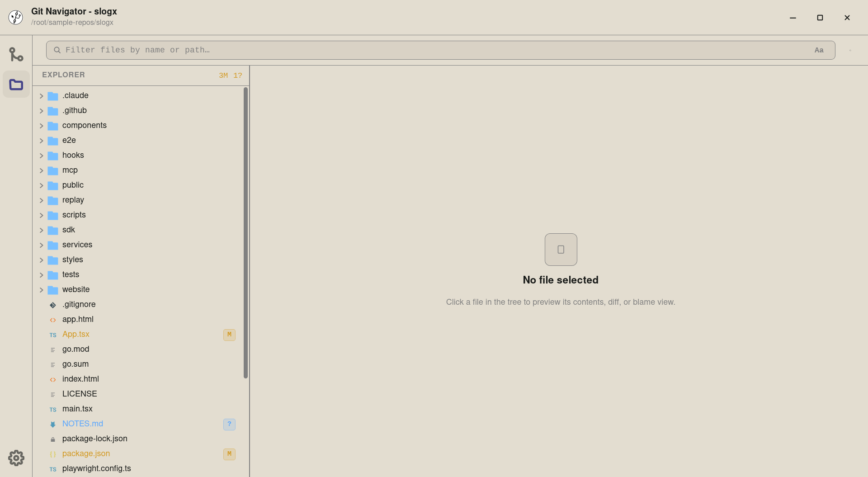Viewport: 868px width, 477px height.
Task: Click the 3M modified count
Action: click(223, 76)
